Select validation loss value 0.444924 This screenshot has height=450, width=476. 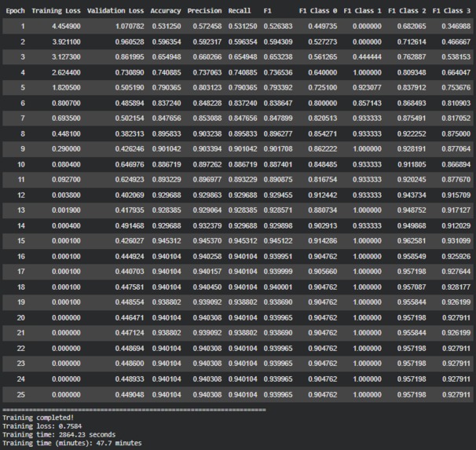(x=130, y=256)
